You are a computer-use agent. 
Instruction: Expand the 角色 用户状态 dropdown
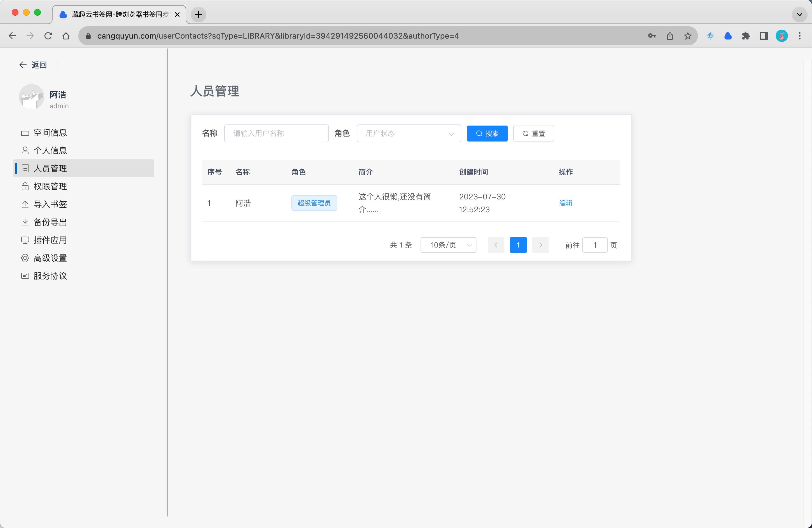point(409,133)
